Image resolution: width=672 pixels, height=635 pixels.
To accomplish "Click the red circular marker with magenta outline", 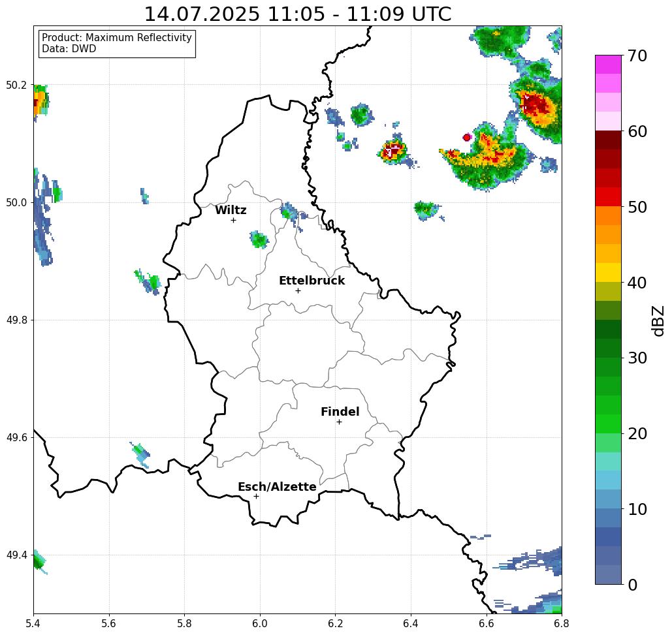I will click(467, 138).
